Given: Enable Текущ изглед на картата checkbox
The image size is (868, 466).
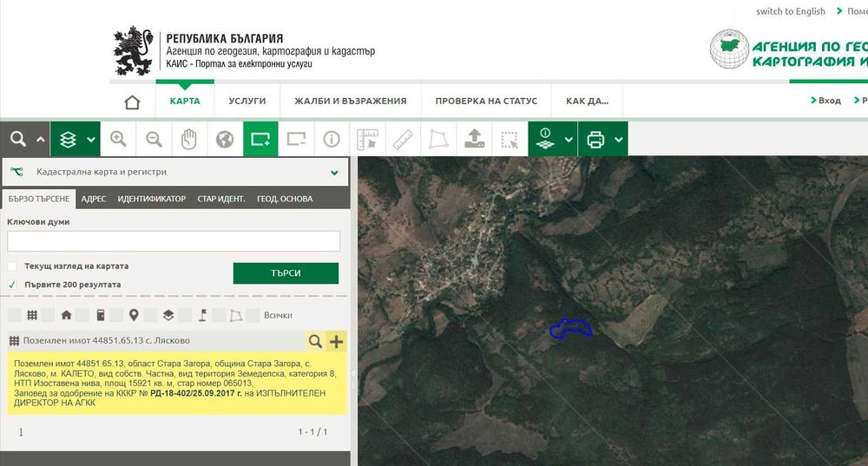Looking at the screenshot, I should (x=12, y=266).
